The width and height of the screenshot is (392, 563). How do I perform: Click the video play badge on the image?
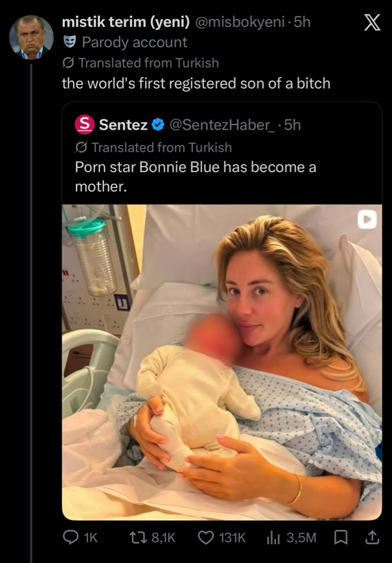pos(367,220)
